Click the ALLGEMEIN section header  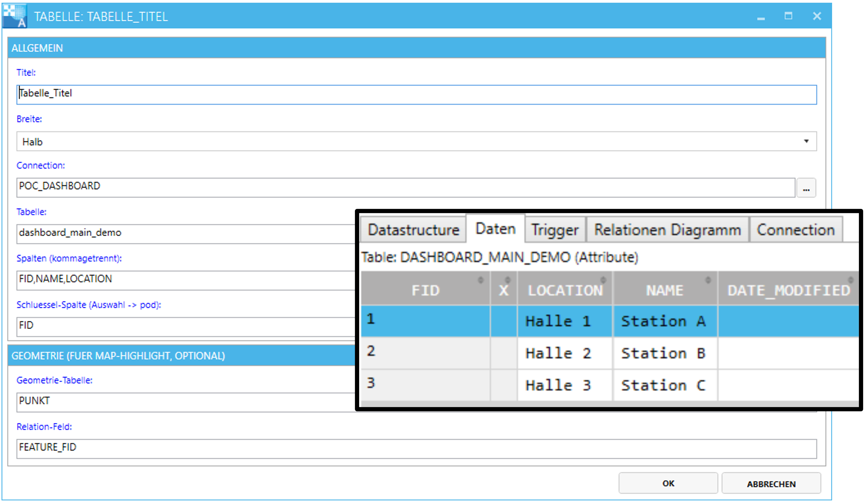click(x=416, y=48)
